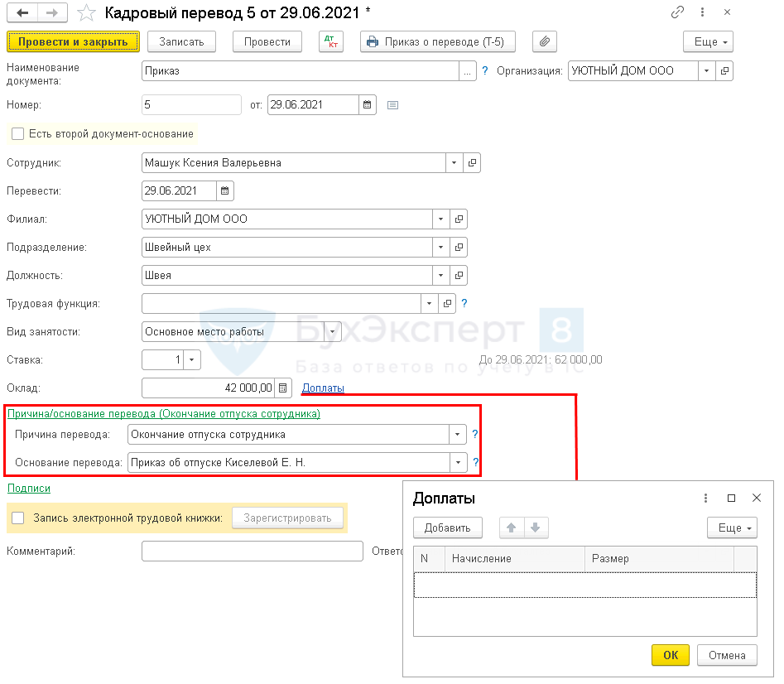Open calendar picker next to document date
This screenshot has height=684, width=784.
367,105
